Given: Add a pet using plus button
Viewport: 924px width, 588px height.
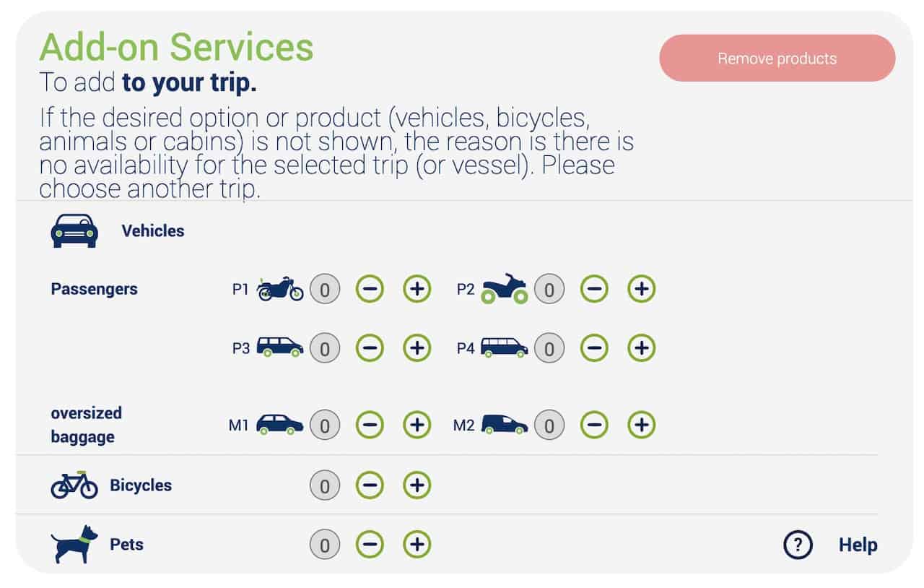Looking at the screenshot, I should [x=417, y=544].
